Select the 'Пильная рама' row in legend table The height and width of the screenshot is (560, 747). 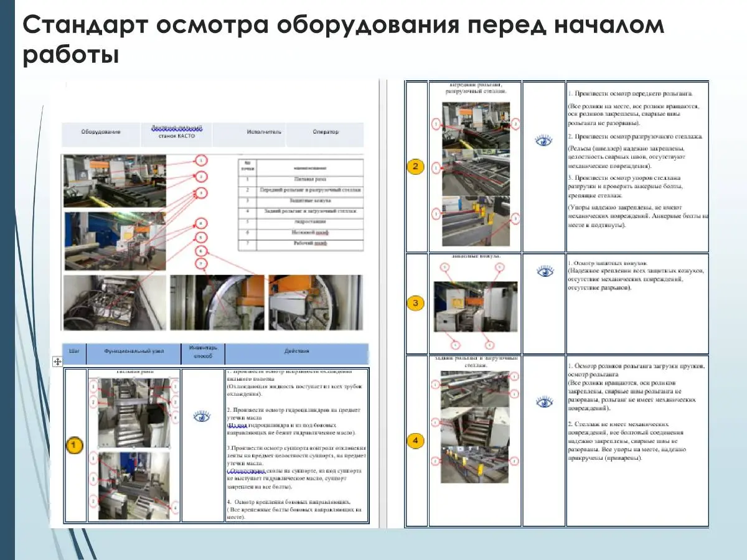point(309,179)
